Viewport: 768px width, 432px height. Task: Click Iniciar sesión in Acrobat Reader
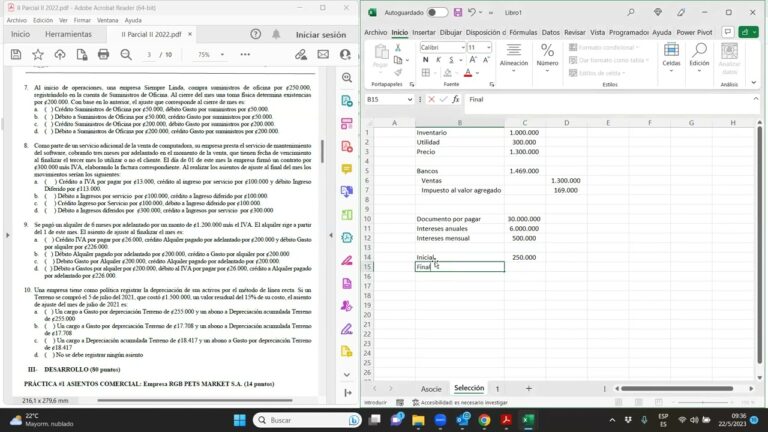tap(321, 34)
